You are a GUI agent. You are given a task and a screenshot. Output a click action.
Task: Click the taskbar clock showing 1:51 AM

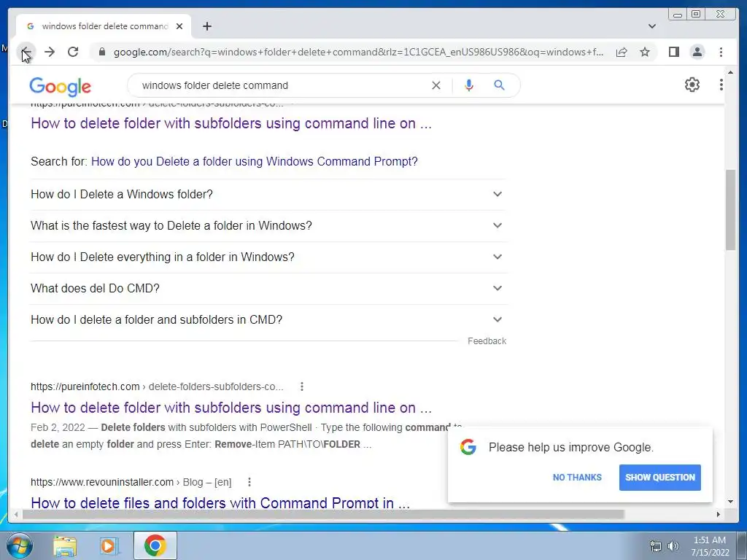(710, 545)
